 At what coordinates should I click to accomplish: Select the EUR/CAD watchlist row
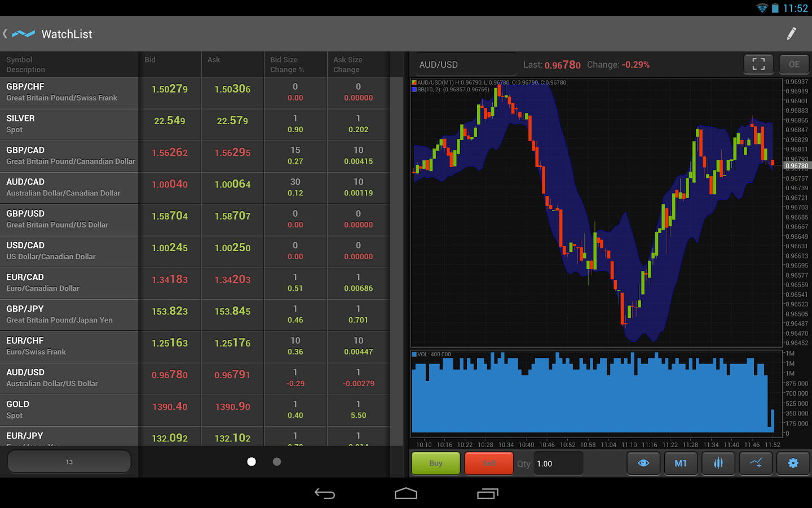(195, 283)
